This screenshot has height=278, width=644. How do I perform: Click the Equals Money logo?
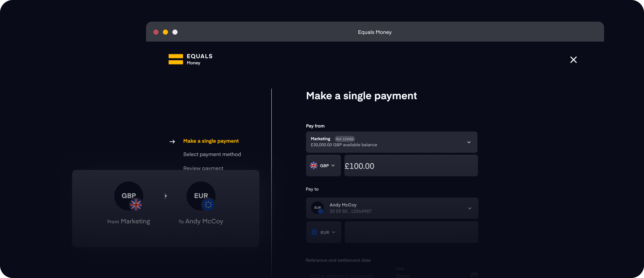click(190, 59)
